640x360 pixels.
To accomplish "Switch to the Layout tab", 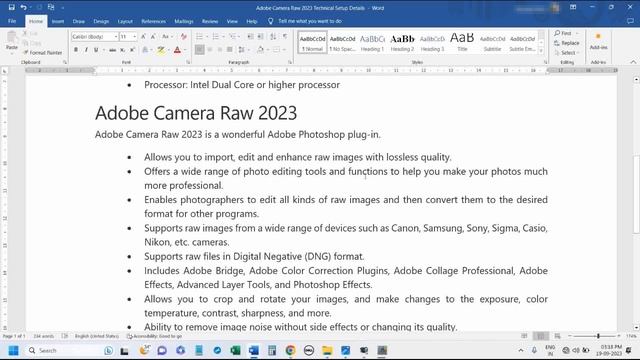I will click(x=125, y=21).
